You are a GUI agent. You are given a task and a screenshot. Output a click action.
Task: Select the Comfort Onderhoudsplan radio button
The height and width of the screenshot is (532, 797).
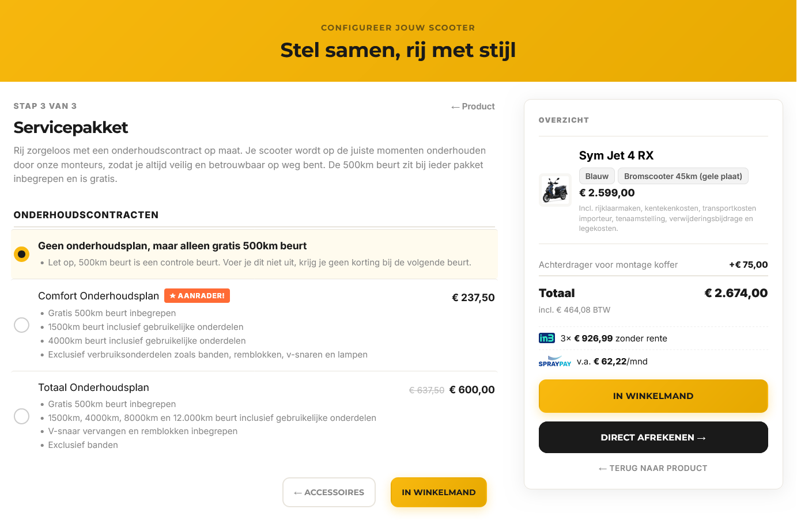tap(21, 325)
